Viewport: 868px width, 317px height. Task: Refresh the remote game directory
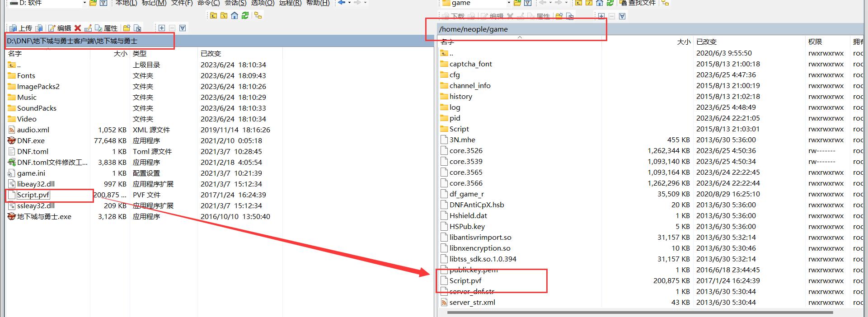click(x=610, y=3)
